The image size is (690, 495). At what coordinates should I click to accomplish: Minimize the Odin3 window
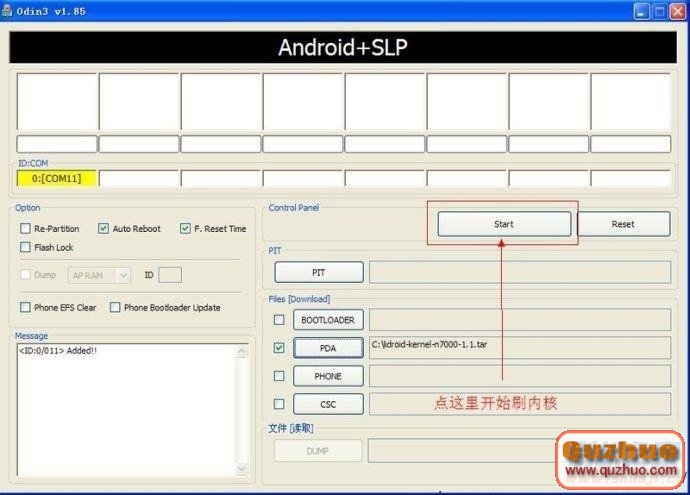[x=642, y=11]
